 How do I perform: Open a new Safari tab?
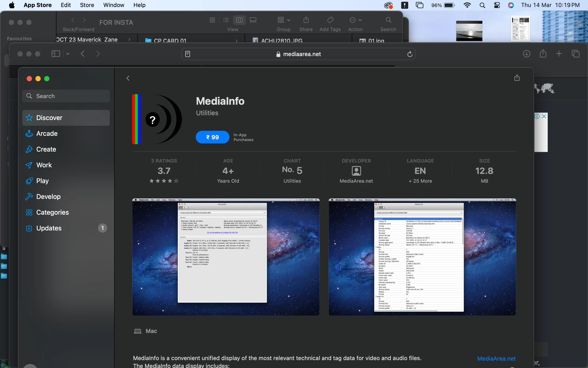pos(559,54)
